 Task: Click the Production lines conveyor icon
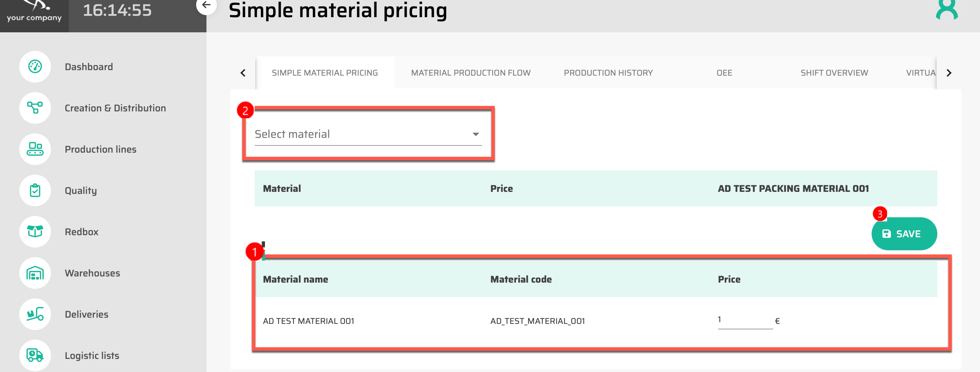click(35, 149)
